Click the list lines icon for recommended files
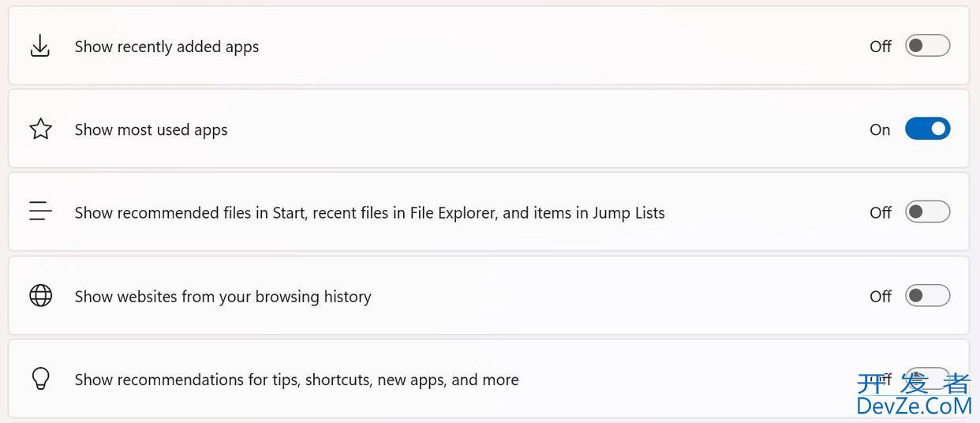The image size is (980, 423). pyautogui.click(x=40, y=211)
